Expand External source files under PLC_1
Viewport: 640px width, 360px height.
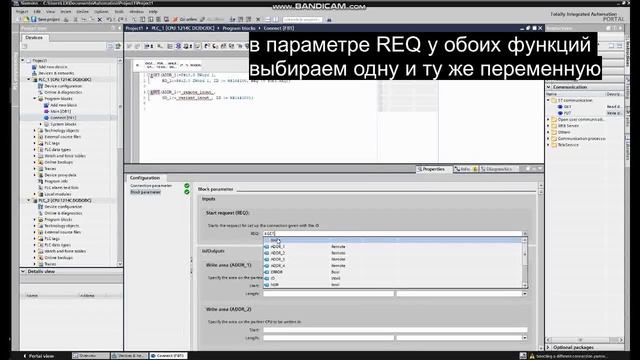coord(35,137)
